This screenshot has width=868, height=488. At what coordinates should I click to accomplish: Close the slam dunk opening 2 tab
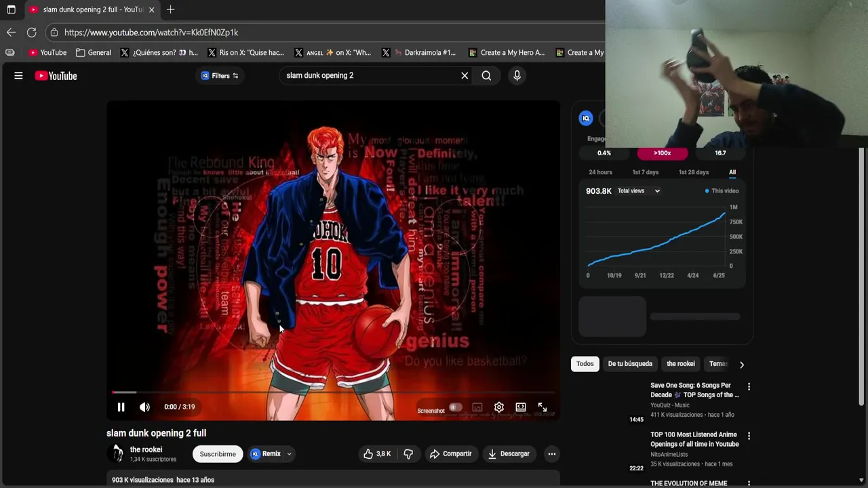(x=151, y=9)
